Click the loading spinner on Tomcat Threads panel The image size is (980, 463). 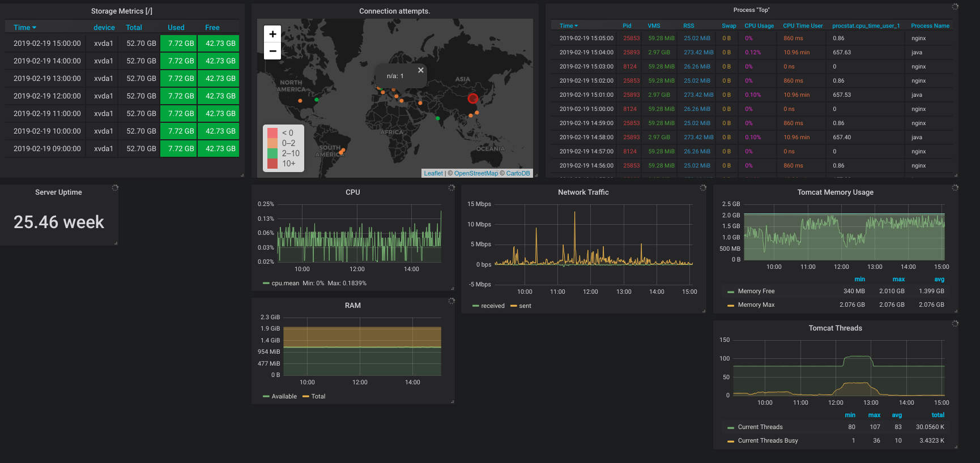(955, 323)
